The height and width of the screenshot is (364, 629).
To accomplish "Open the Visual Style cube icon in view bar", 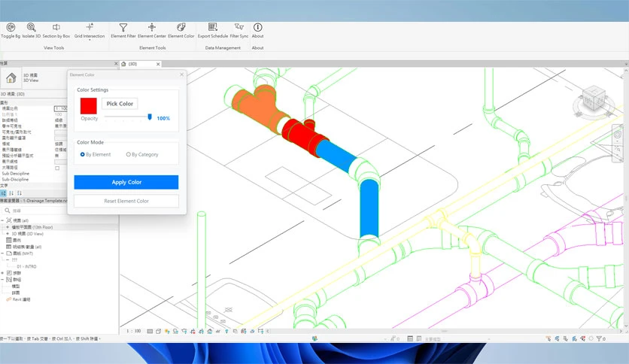I will 159,332.
